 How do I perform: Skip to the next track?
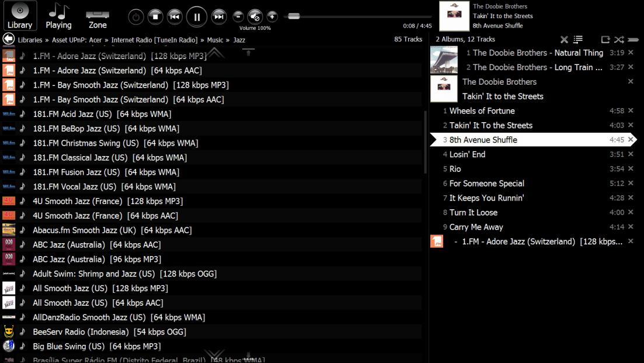218,17
